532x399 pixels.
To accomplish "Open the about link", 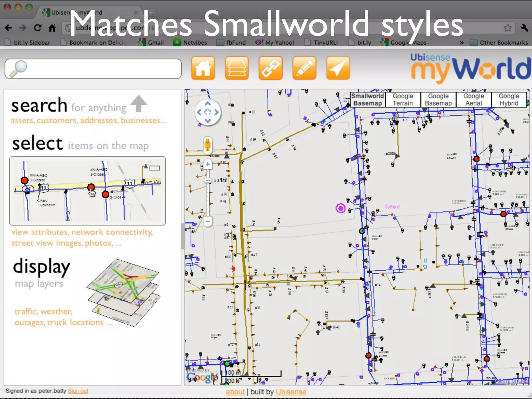I will tap(235, 392).
